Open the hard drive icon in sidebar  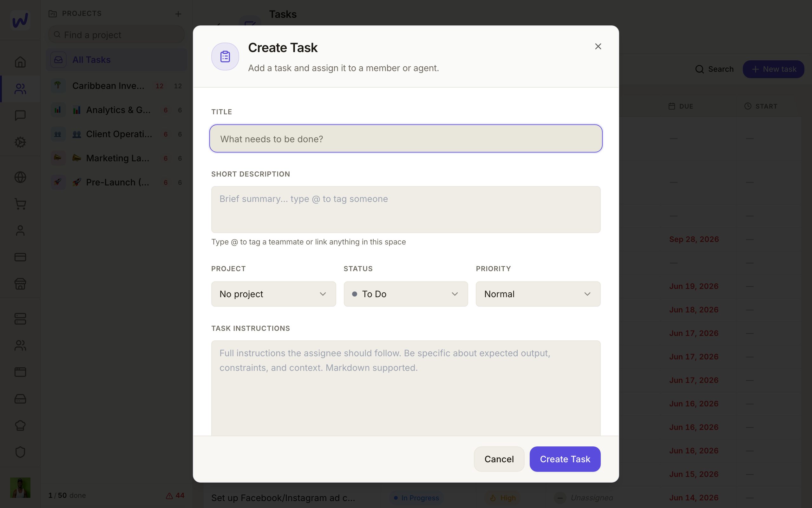(20, 399)
